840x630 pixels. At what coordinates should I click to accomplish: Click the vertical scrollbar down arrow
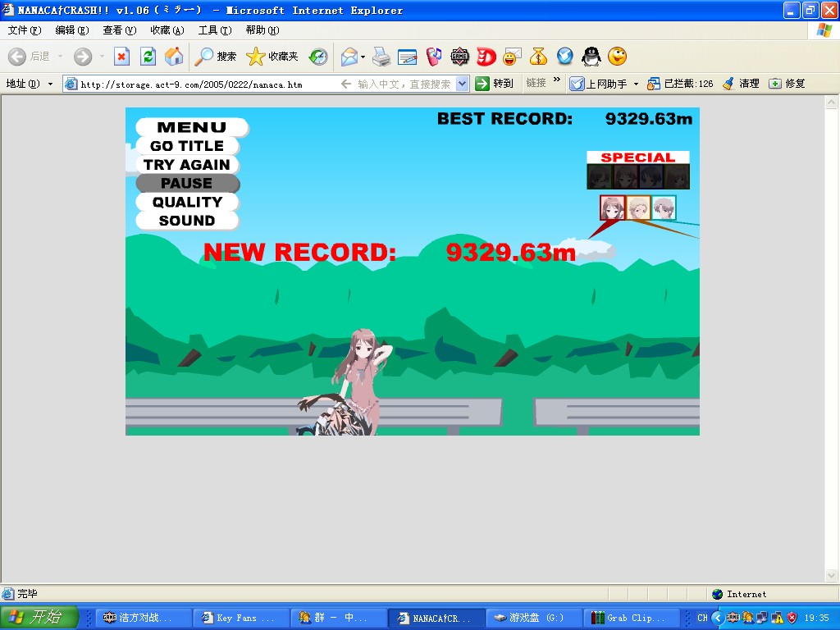tap(832, 576)
